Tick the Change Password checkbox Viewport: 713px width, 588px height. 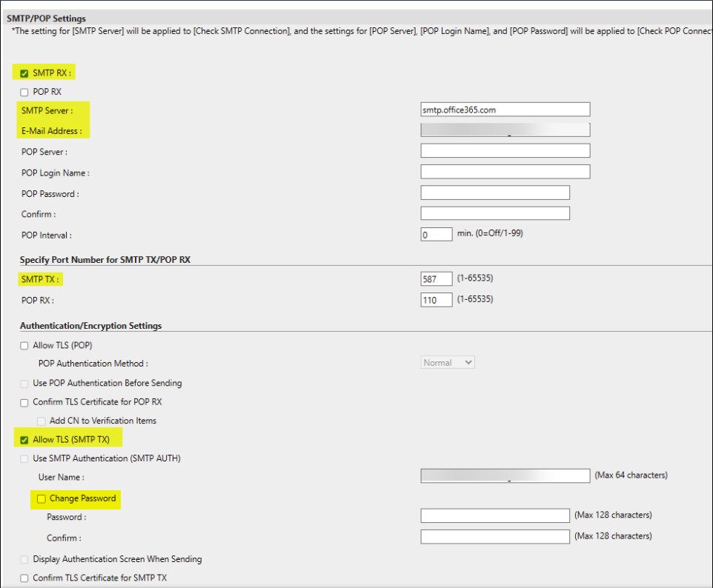(42, 499)
